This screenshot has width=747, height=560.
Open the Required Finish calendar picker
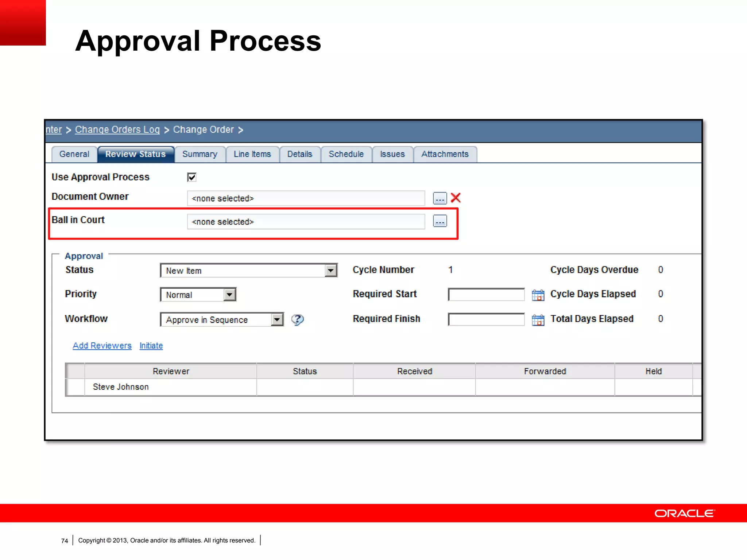538,320
